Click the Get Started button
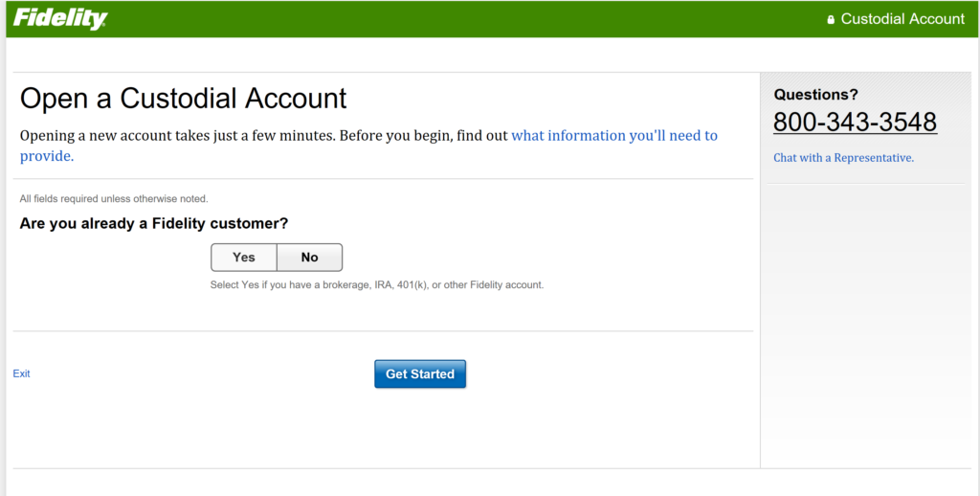Screen dimensions: 980x496 coord(420,374)
